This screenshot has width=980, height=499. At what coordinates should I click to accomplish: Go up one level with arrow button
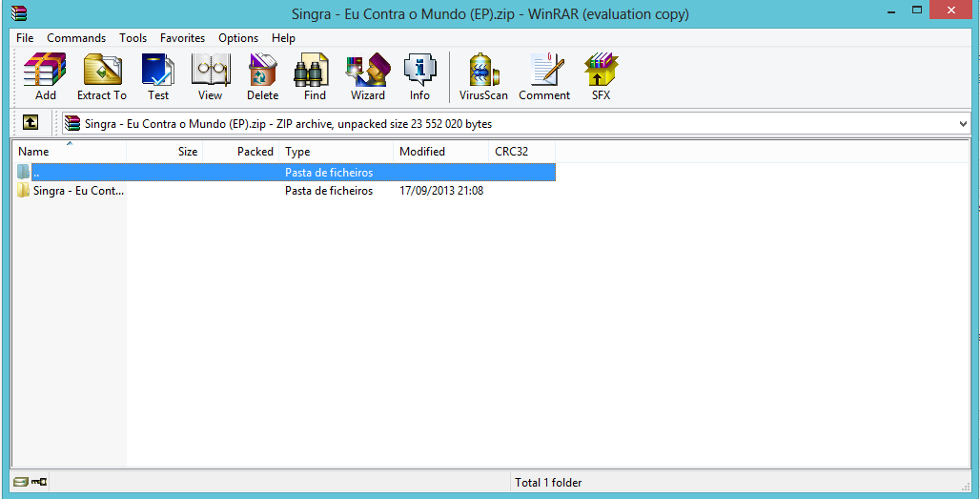(30, 122)
